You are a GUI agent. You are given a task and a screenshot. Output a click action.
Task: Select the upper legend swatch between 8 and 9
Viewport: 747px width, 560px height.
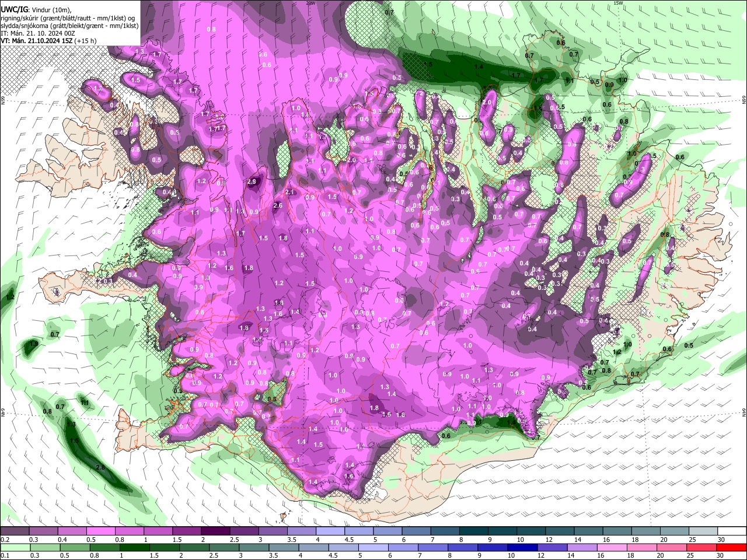[473, 531]
